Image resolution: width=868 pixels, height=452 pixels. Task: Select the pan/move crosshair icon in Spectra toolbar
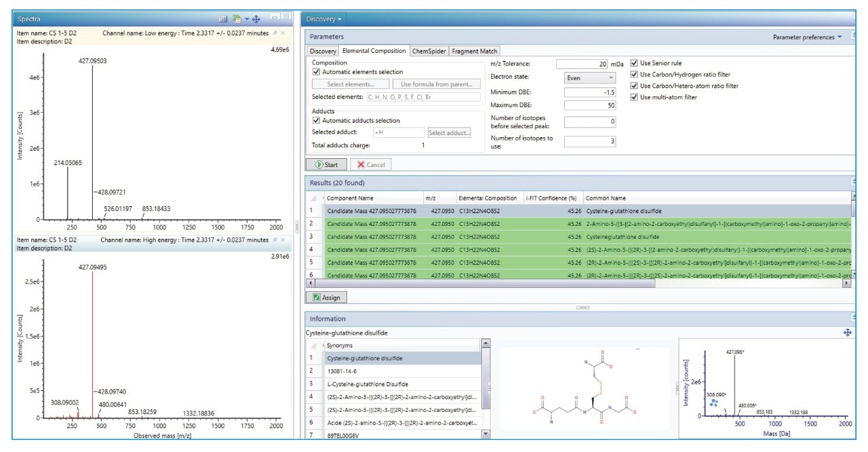256,18
